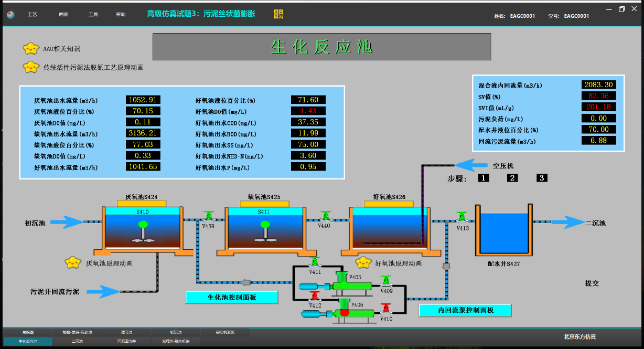Image resolution: width=644 pixels, height=349 pixels.
Task: Switch to the 二沉池 tab
Action: [77, 341]
